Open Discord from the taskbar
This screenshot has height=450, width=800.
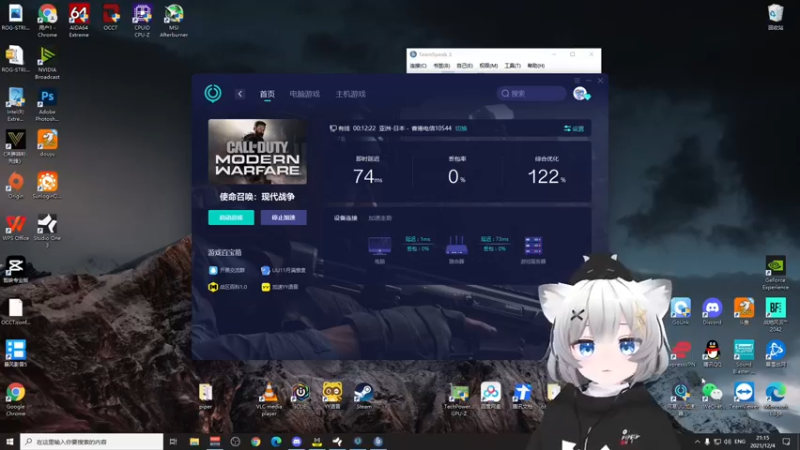click(296, 441)
